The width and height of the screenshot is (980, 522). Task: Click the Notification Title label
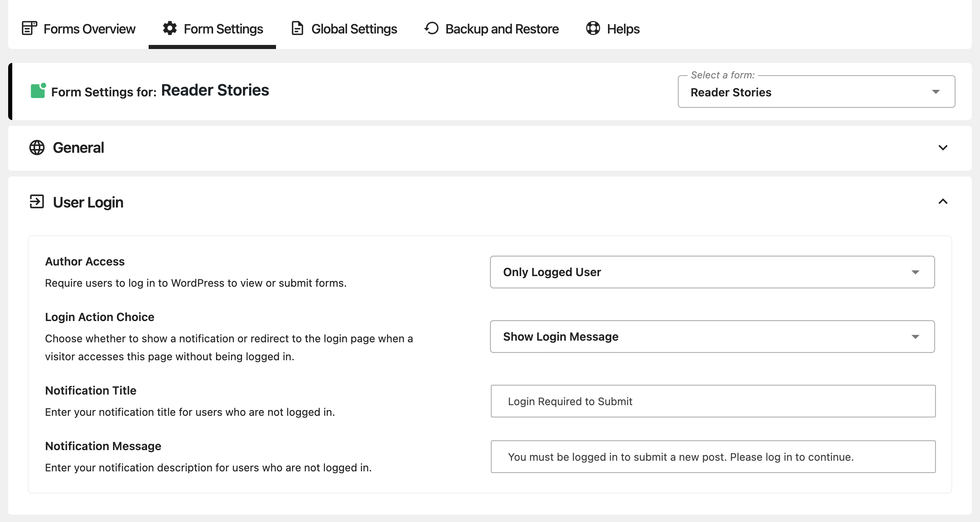click(x=91, y=390)
